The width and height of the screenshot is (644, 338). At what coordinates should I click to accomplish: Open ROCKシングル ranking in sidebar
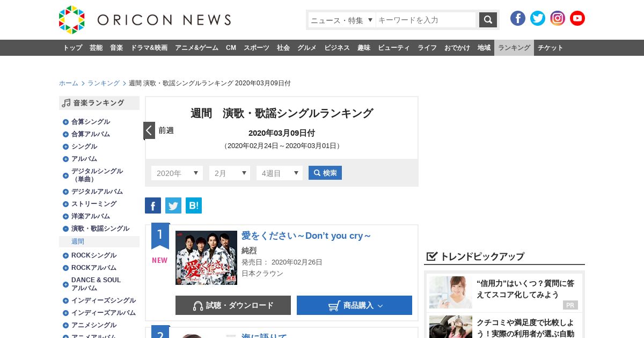[94, 255]
